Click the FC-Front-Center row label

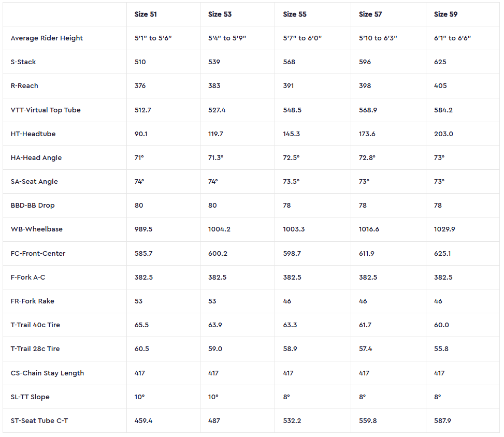tap(38, 253)
